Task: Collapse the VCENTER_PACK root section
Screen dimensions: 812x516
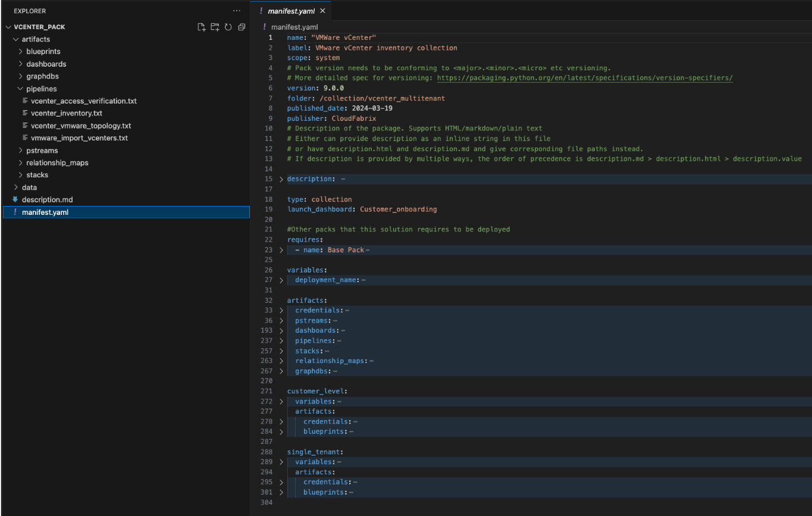Action: (x=39, y=27)
